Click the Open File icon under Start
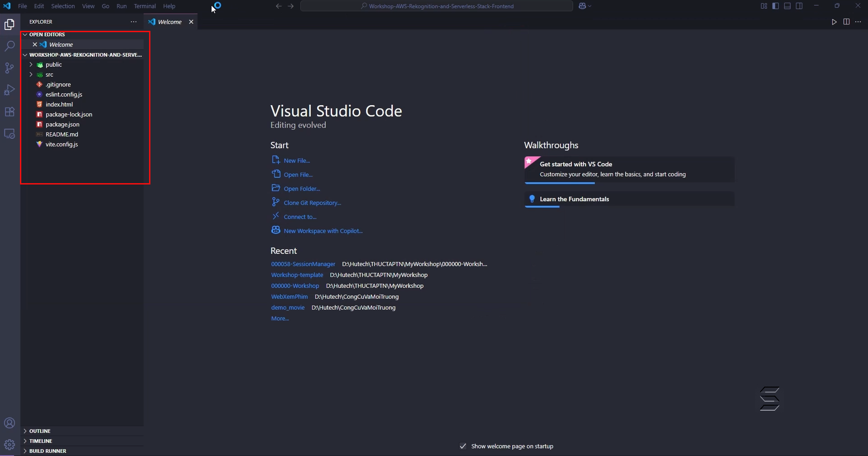868x456 pixels. click(x=275, y=174)
